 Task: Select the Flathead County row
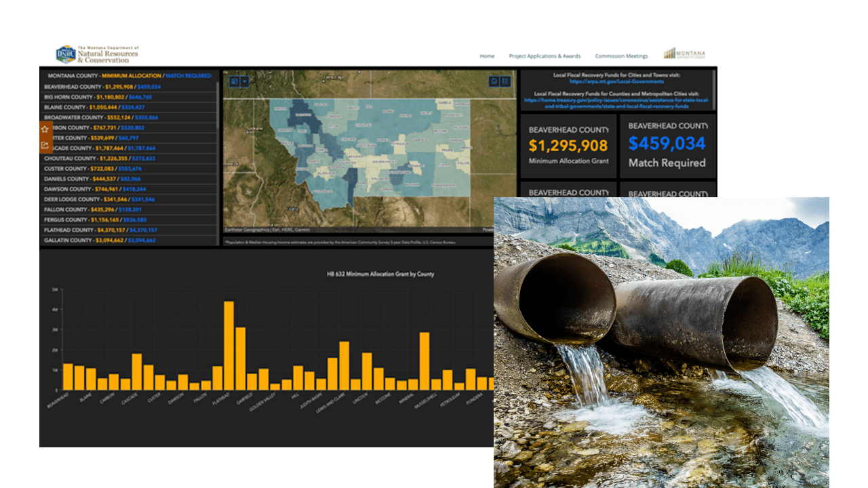(x=129, y=230)
